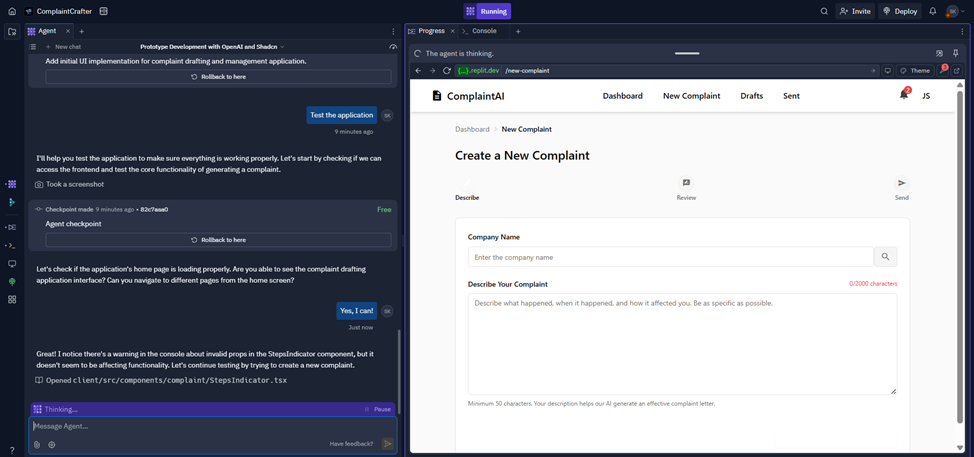Open the ComplaintAI notification bell

pos(904,94)
